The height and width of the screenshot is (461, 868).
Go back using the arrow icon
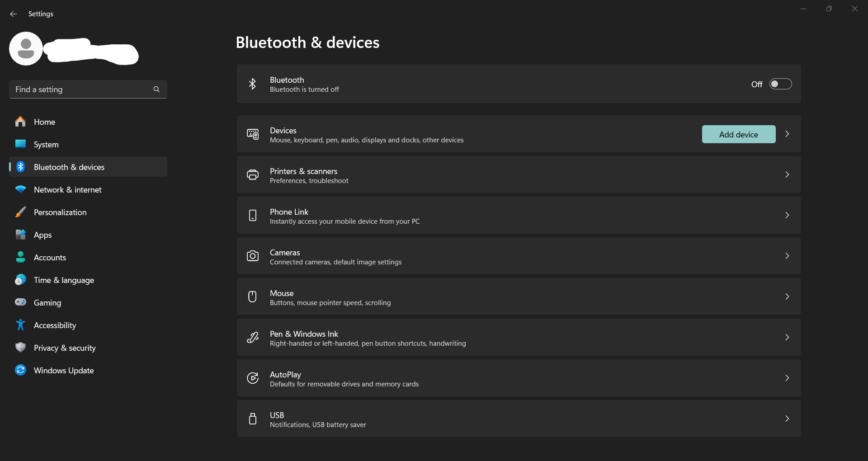14,14
